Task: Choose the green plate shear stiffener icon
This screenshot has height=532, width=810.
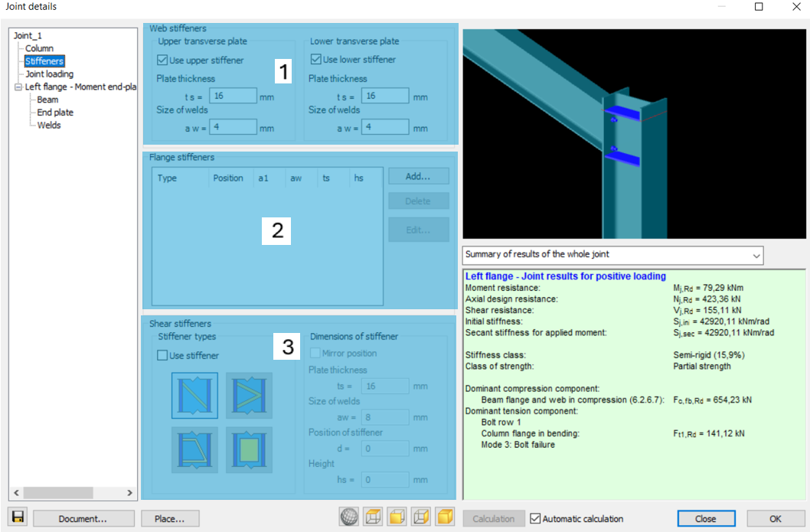Action: pyautogui.click(x=249, y=450)
